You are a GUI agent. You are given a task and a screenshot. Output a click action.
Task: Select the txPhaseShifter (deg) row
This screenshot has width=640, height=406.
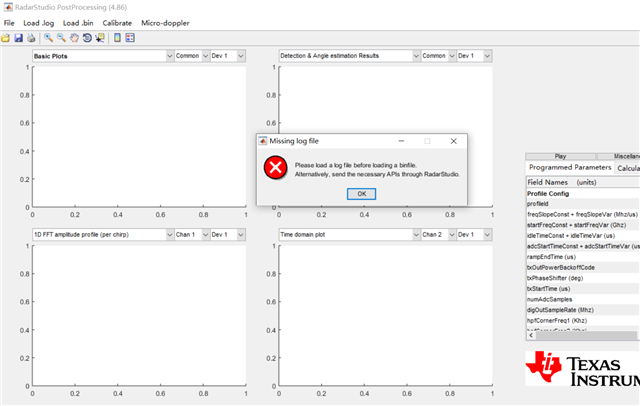coord(583,278)
